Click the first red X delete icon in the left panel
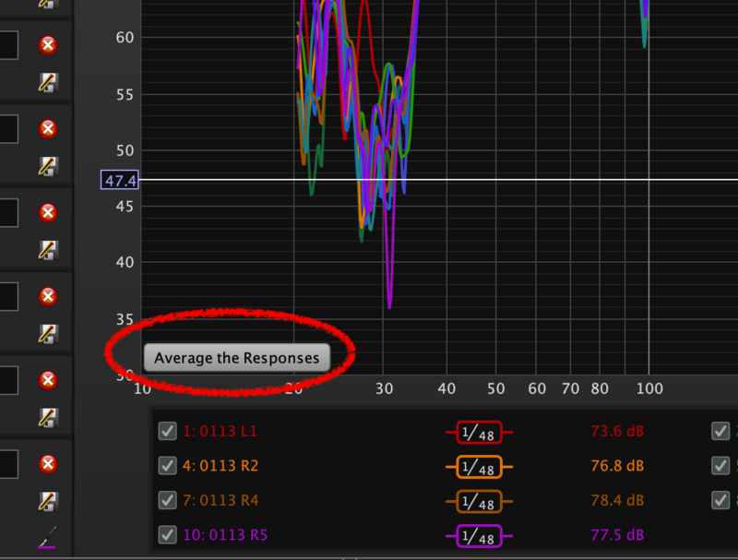 (x=48, y=45)
